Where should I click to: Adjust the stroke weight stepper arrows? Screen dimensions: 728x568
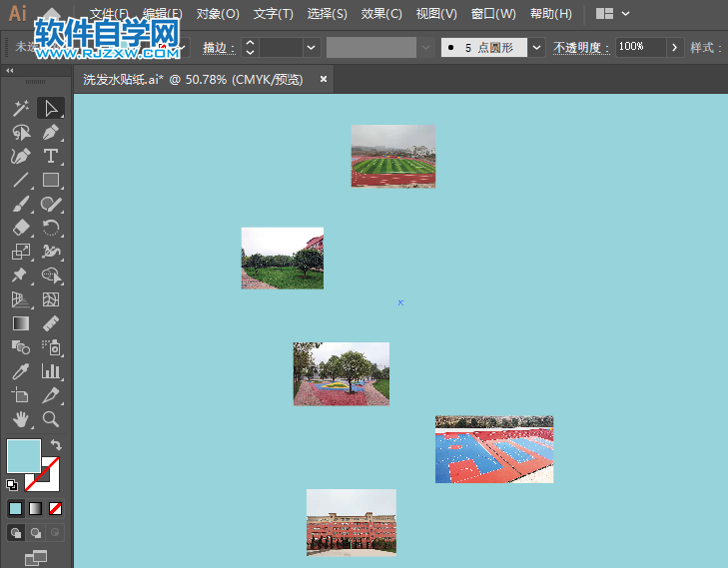click(250, 47)
